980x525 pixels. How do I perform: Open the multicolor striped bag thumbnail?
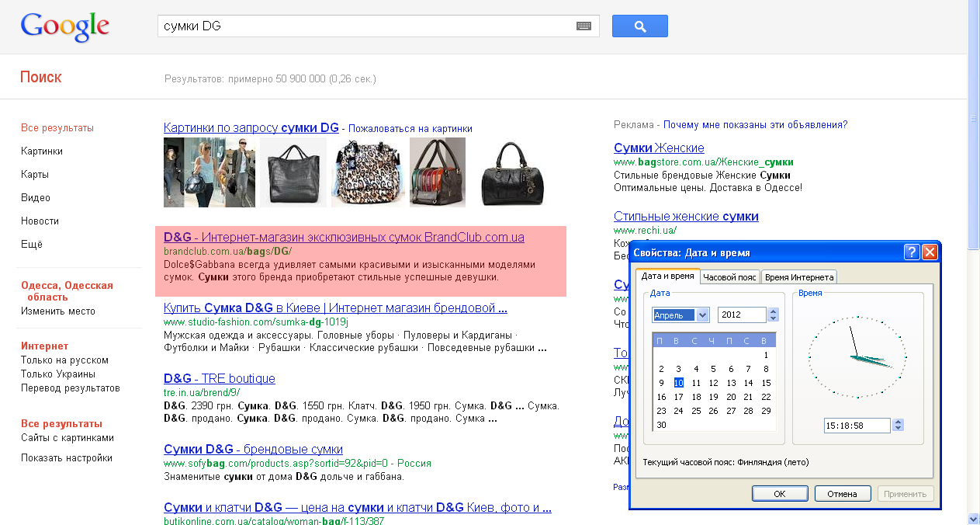pyautogui.click(x=438, y=172)
